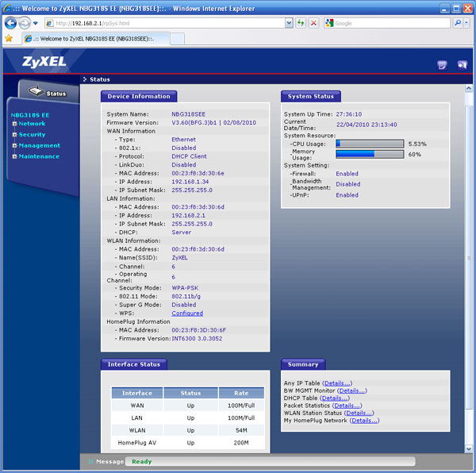Click the Interface column header
476x473 pixels.
(137, 393)
